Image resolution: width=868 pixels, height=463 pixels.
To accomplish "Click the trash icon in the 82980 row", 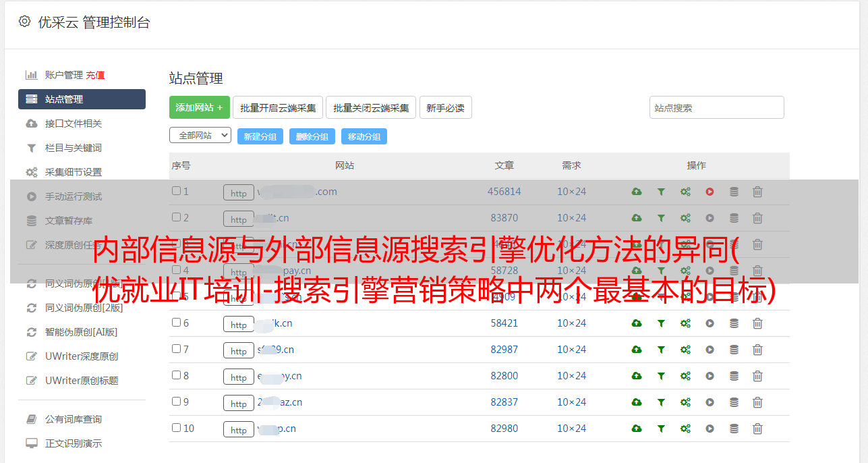I will click(757, 429).
